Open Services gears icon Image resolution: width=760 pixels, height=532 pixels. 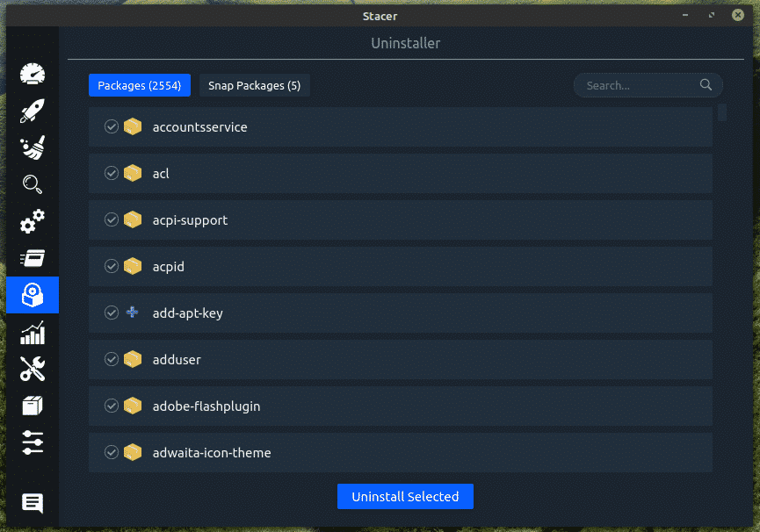click(33, 221)
